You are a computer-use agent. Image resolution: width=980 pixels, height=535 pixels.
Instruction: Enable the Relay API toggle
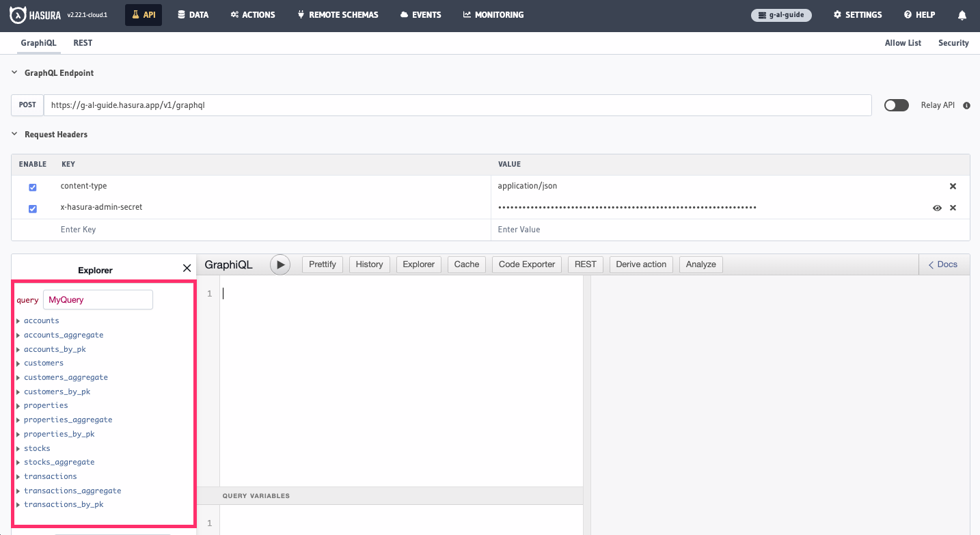coord(896,105)
